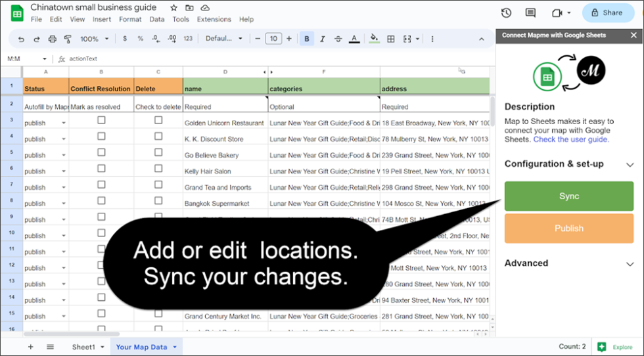Expand the Configuration & set-up section

[x=569, y=164]
